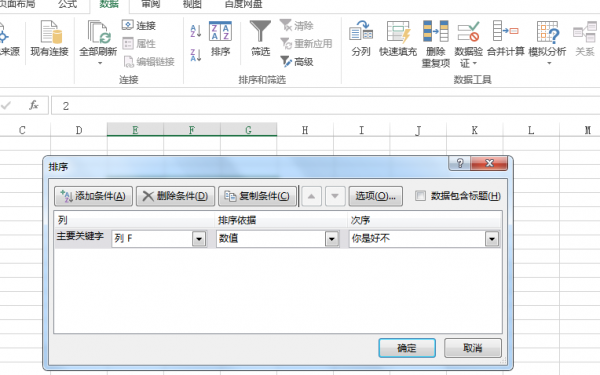Click Reapply filter (重新应用)

306,43
